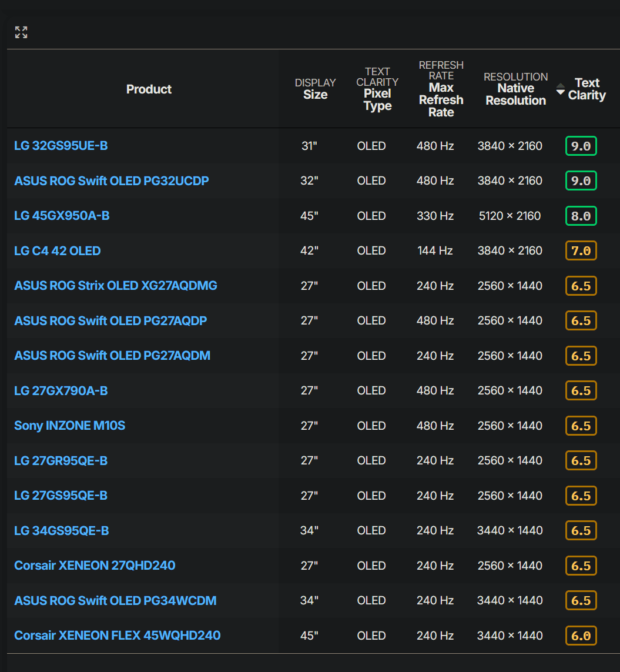The image size is (620, 672).
Task: Select 3840 × 2160 in LG 32GS95UE-B row
Action: coord(510,146)
